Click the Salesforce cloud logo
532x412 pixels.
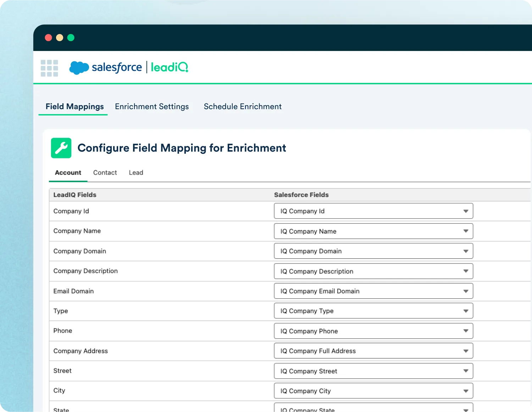point(79,67)
